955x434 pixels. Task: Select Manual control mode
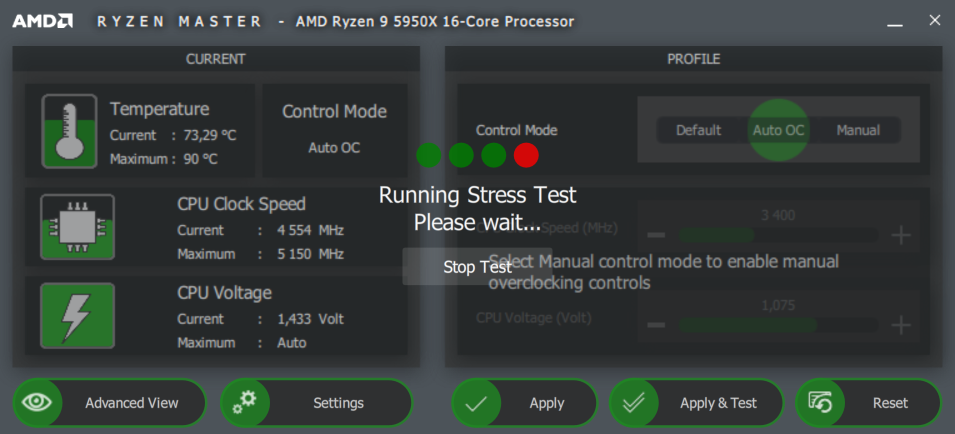tap(858, 130)
